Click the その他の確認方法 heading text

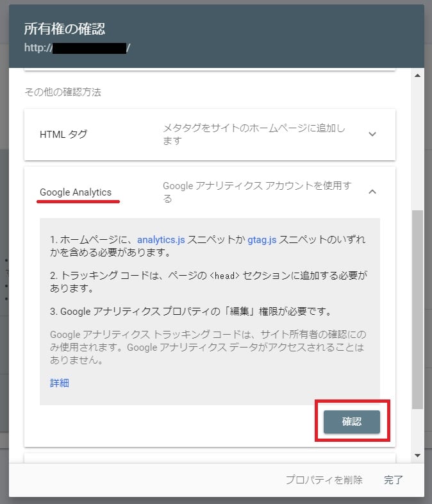(63, 92)
